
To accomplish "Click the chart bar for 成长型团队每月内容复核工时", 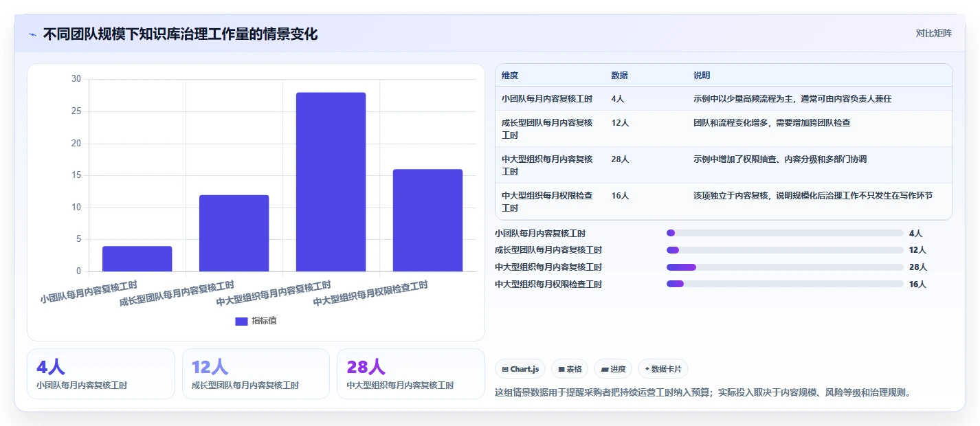I will point(234,233).
